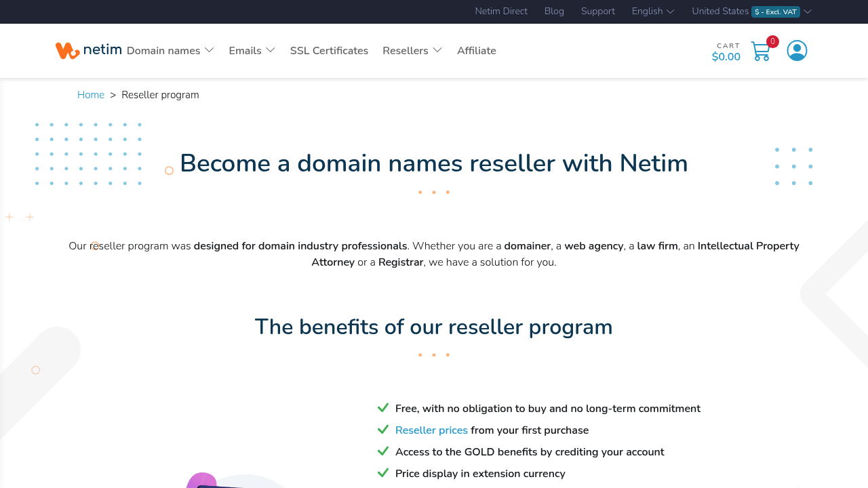Click the checkmark beside GOLD benefits line
The image size is (868, 488).
pyautogui.click(x=383, y=451)
